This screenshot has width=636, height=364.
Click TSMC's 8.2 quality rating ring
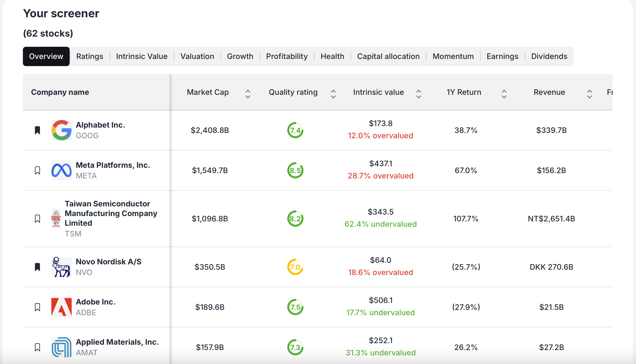tap(295, 218)
